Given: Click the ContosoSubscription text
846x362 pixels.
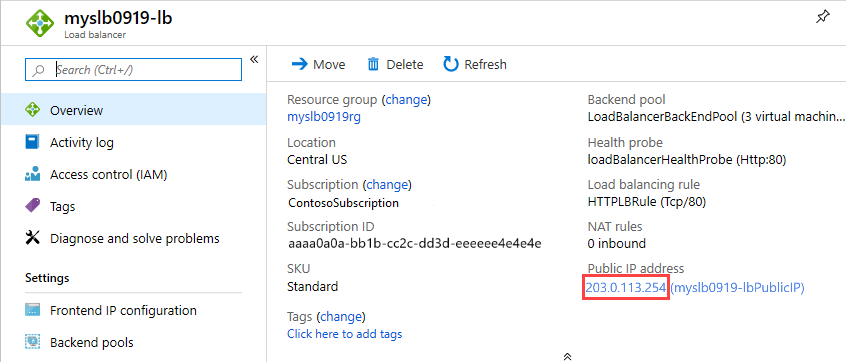Looking at the screenshot, I should [x=344, y=203].
